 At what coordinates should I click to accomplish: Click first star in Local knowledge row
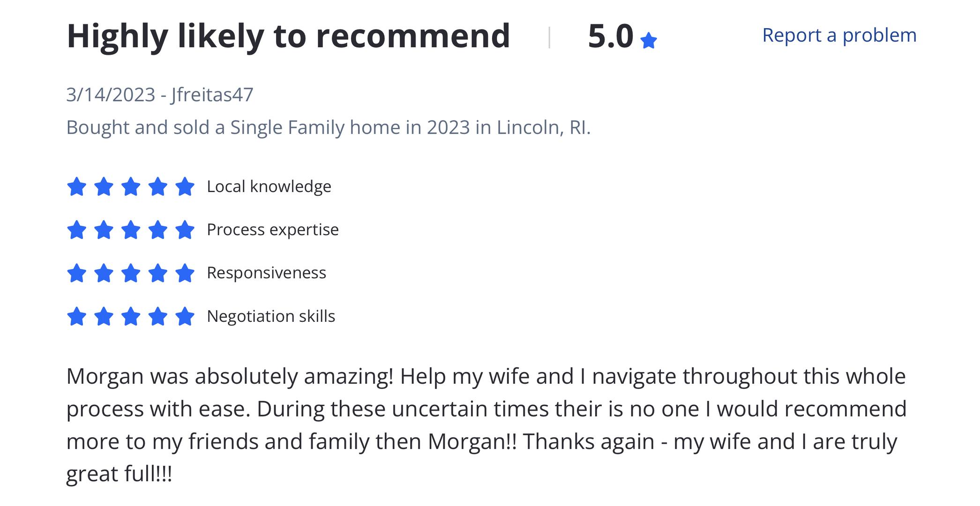click(76, 186)
